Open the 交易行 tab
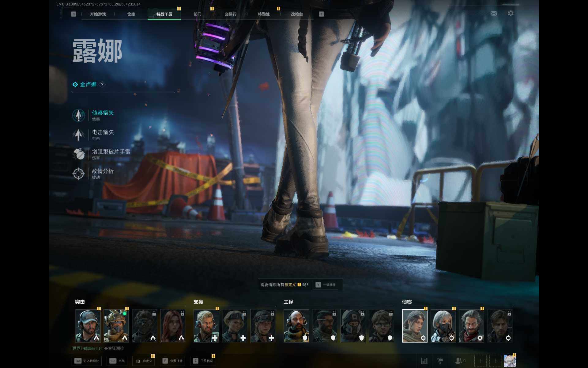 click(230, 14)
